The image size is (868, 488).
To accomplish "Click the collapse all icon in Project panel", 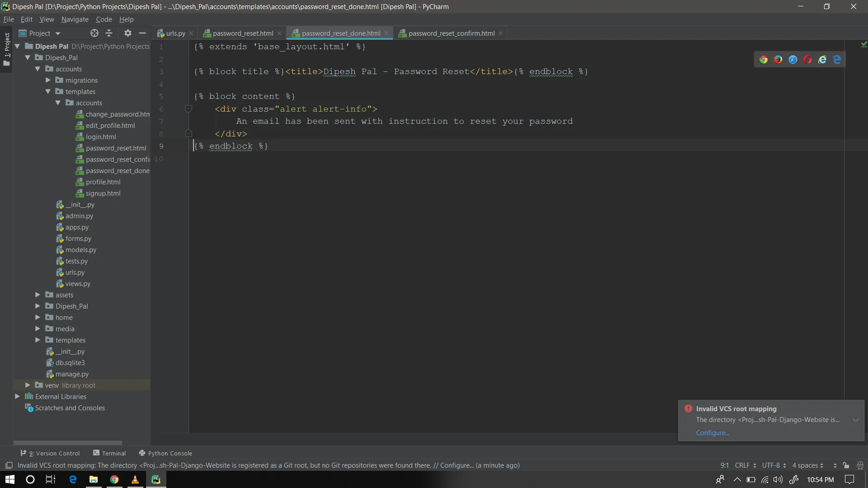I will point(109,33).
